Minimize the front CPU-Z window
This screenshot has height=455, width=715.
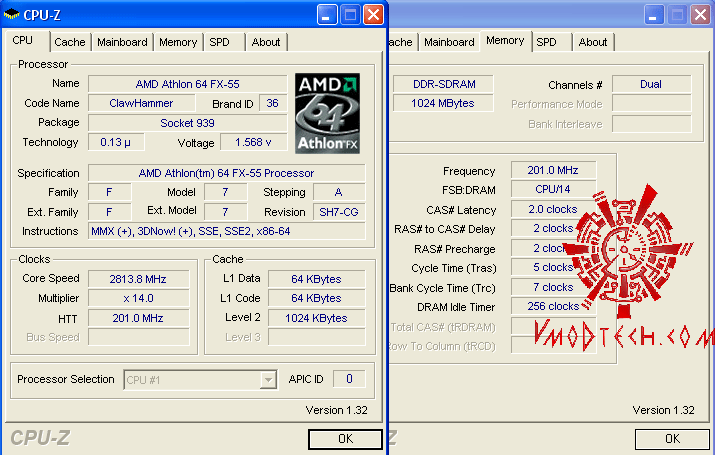pos(327,15)
